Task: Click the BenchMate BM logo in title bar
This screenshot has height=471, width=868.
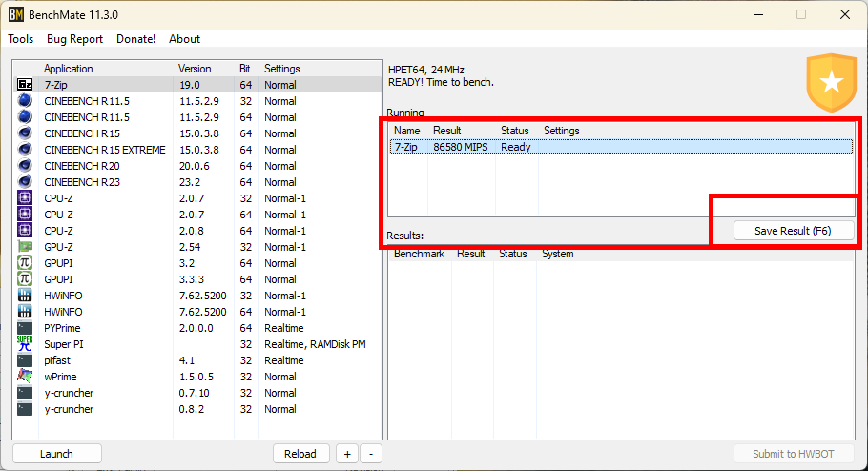Action: [x=16, y=14]
